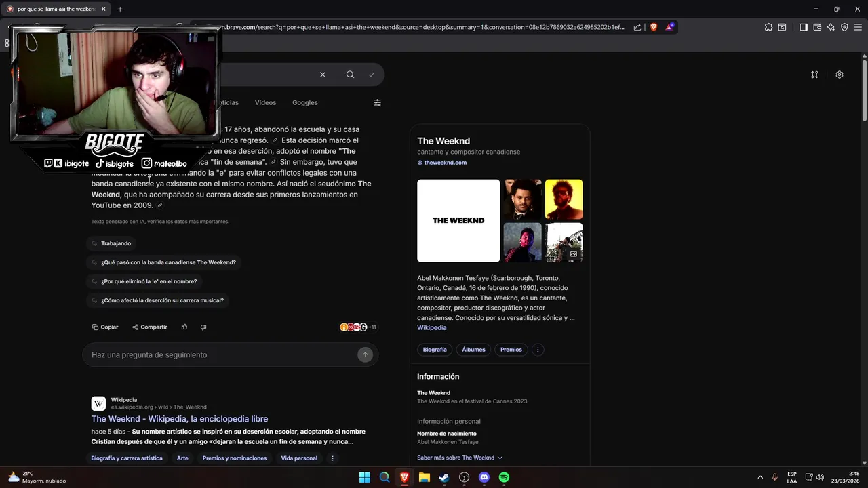
Task: Open the more-images thumbnail with gallery icon
Action: click(564, 242)
